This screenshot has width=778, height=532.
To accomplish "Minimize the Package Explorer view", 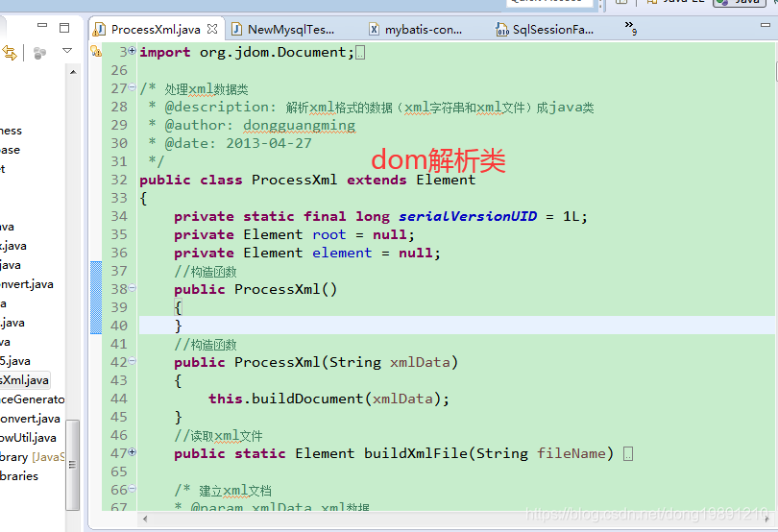I will coord(42,25).
